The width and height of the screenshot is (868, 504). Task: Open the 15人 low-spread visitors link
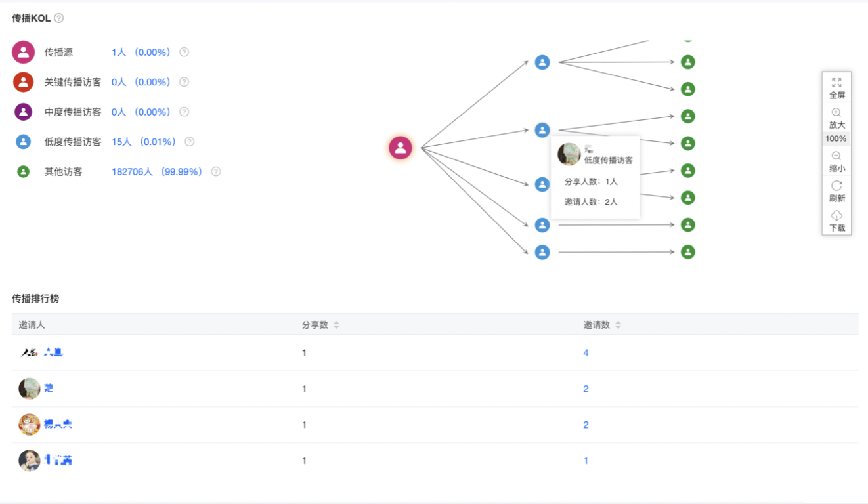(x=121, y=142)
